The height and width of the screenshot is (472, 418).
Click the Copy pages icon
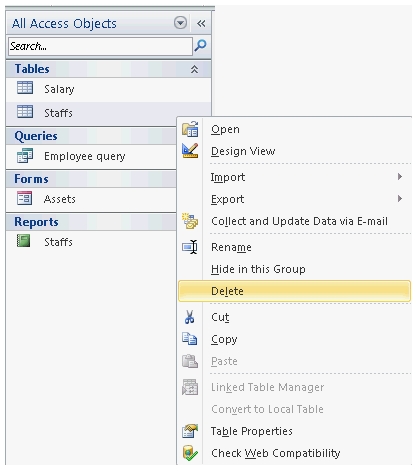tap(190, 339)
